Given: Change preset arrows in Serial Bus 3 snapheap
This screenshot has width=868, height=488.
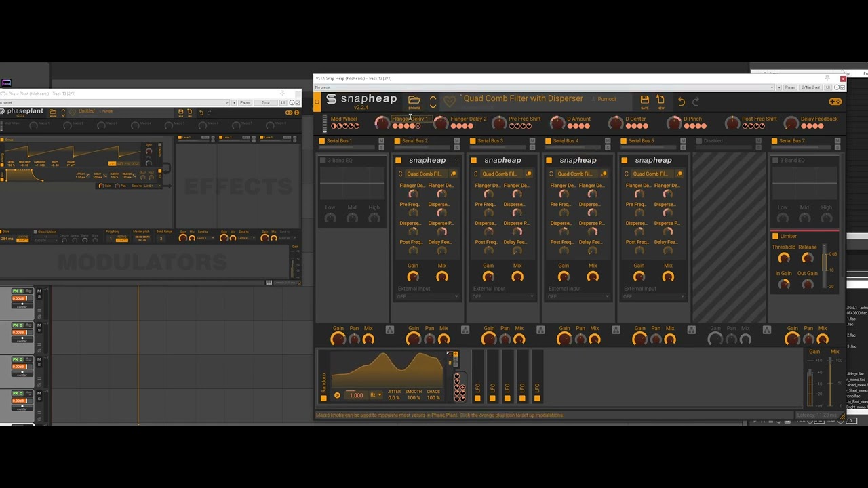Looking at the screenshot, I should [x=475, y=174].
